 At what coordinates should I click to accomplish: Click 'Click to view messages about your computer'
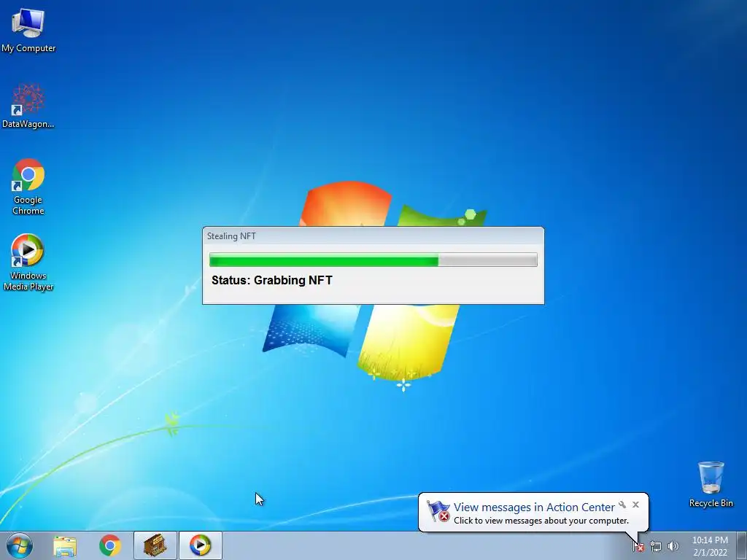click(x=541, y=521)
